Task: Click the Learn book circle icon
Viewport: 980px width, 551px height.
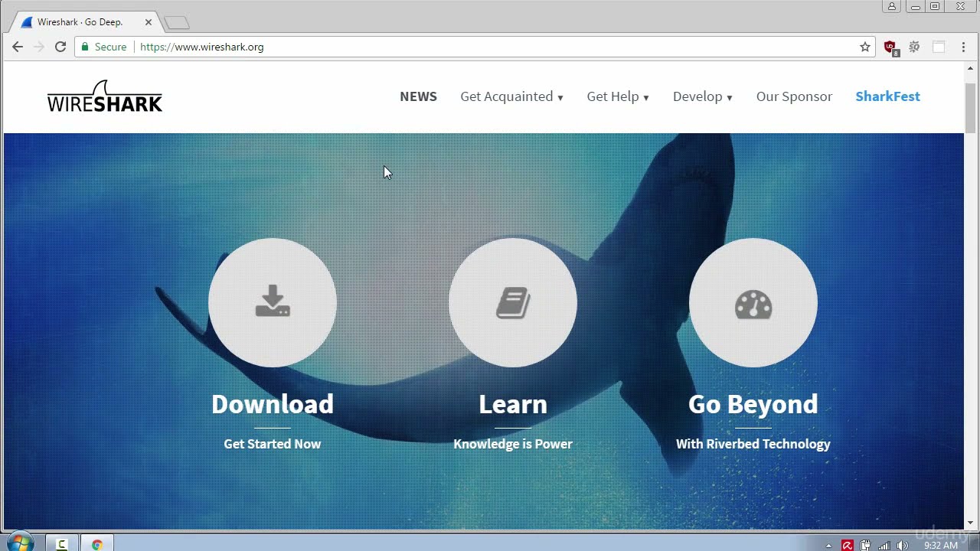Action: coord(513,302)
